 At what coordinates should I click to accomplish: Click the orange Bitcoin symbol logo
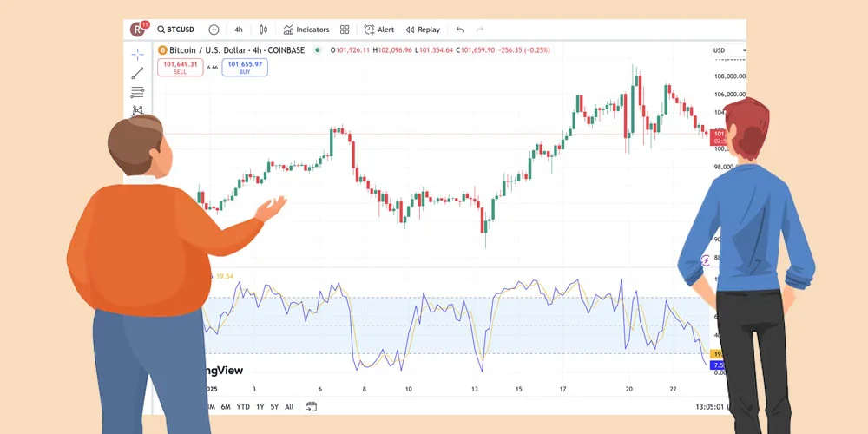coord(162,50)
